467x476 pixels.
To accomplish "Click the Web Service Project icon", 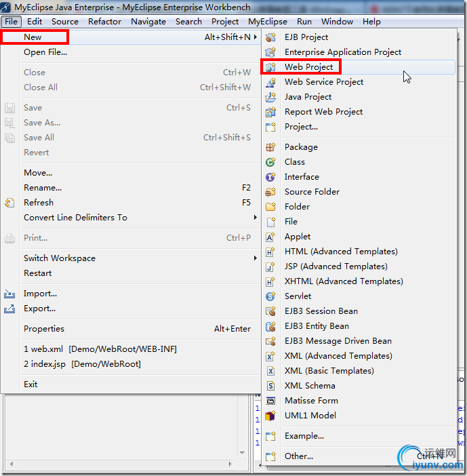I will (270, 82).
